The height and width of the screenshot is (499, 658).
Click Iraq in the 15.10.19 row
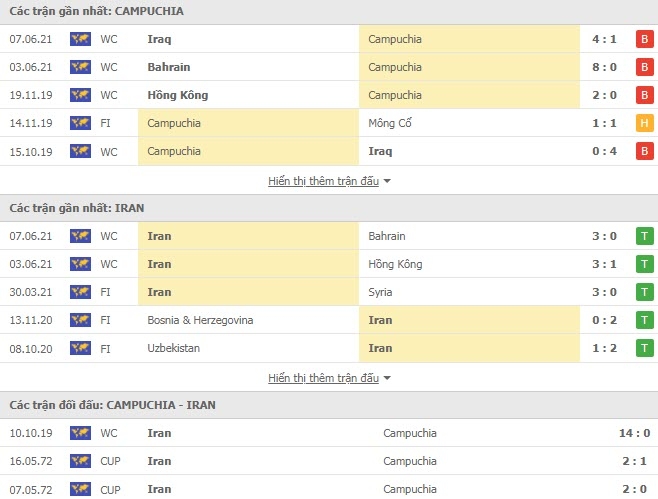coord(380,151)
